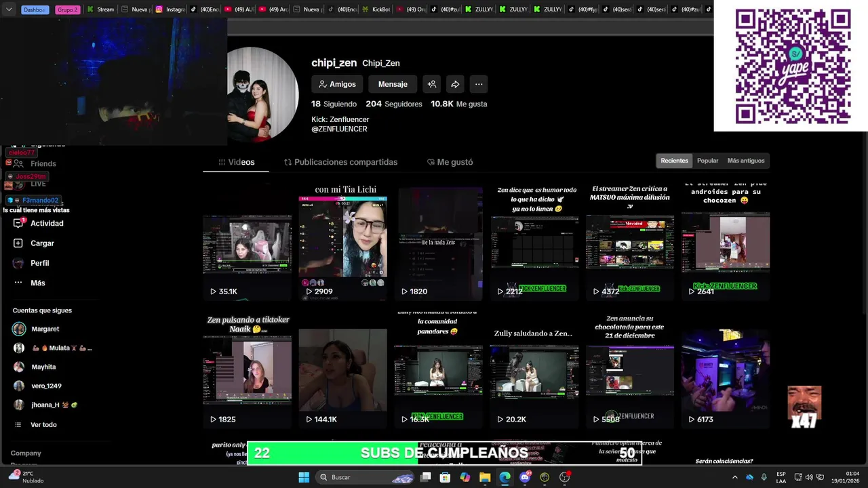868x488 pixels.
Task: Switch to the KickBot browser tab
Action: [376, 9]
